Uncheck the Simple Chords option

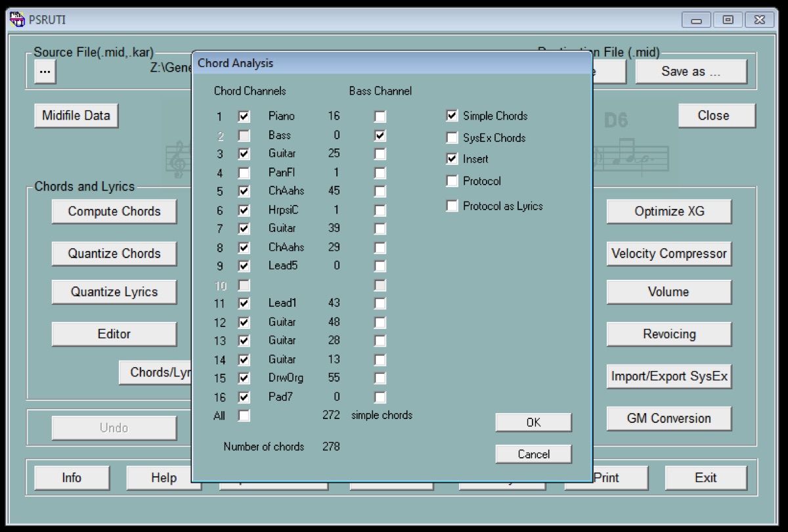(452, 116)
